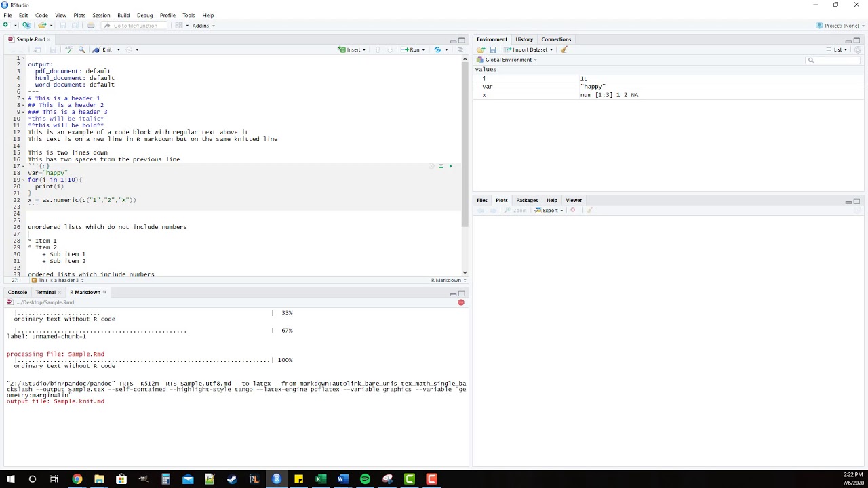The width and height of the screenshot is (868, 488).
Task: Click the Insert chunk button
Action: (350, 49)
